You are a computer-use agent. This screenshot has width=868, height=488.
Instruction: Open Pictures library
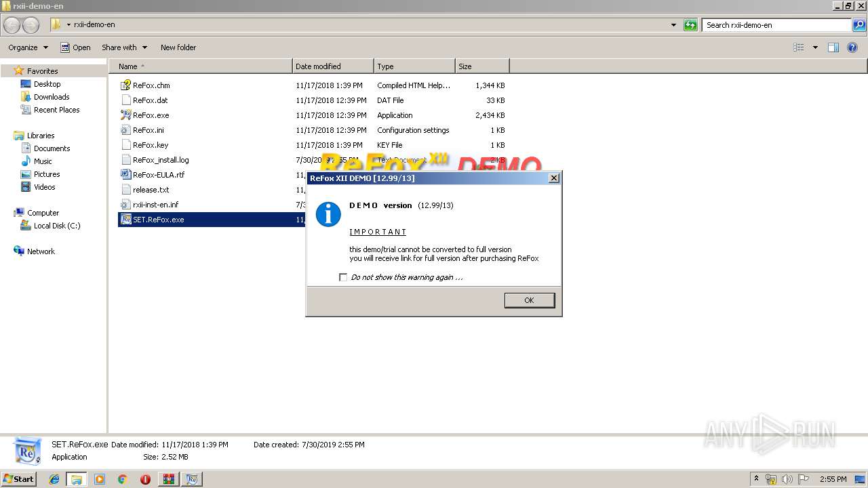(47, 174)
